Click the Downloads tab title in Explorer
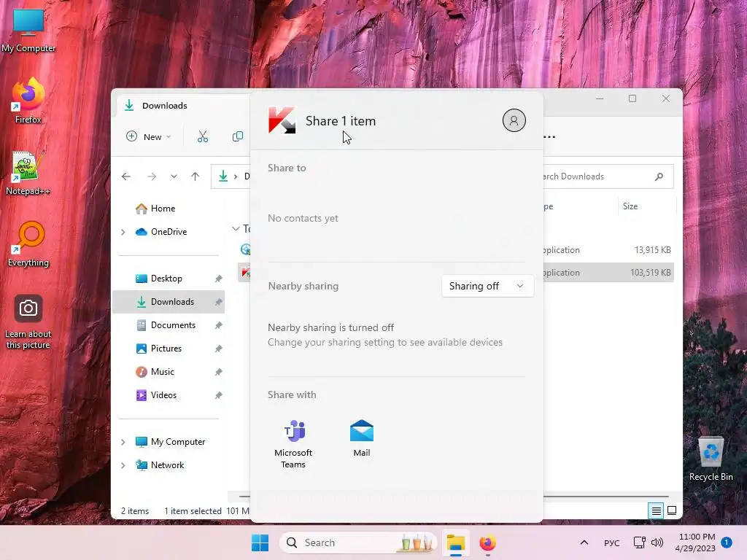Viewport: 747px width, 560px height. pyautogui.click(x=164, y=106)
